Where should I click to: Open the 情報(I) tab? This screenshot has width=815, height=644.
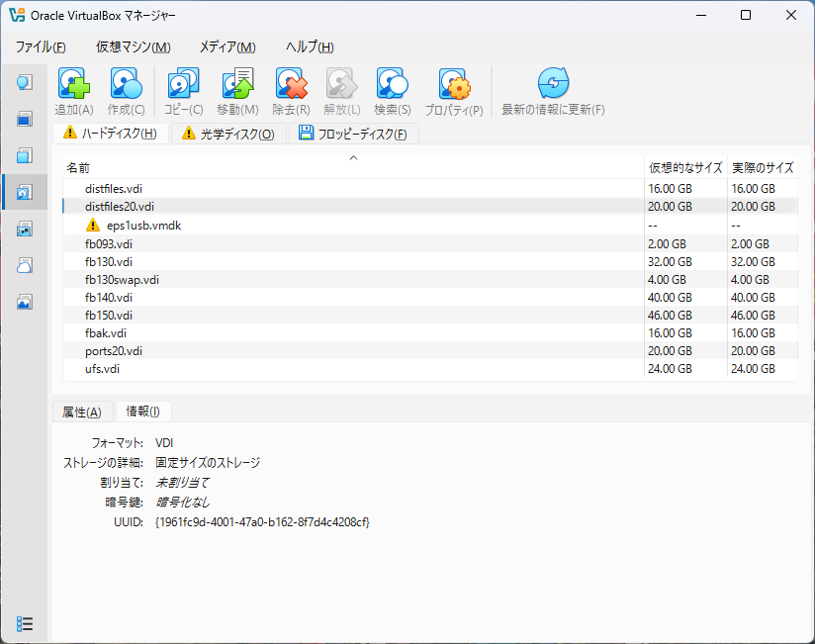click(143, 412)
